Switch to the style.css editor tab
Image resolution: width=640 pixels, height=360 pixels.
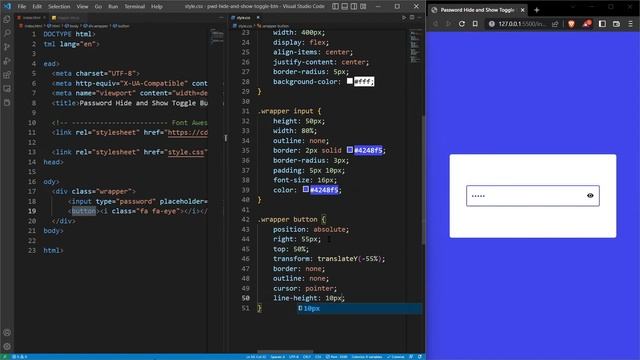pyautogui.click(x=243, y=18)
